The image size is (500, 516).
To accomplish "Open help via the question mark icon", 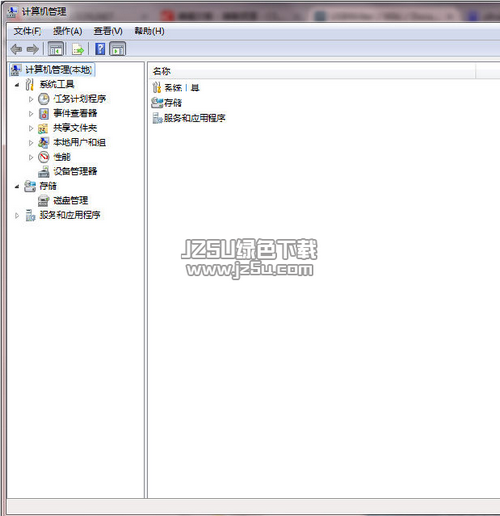I will [100, 49].
